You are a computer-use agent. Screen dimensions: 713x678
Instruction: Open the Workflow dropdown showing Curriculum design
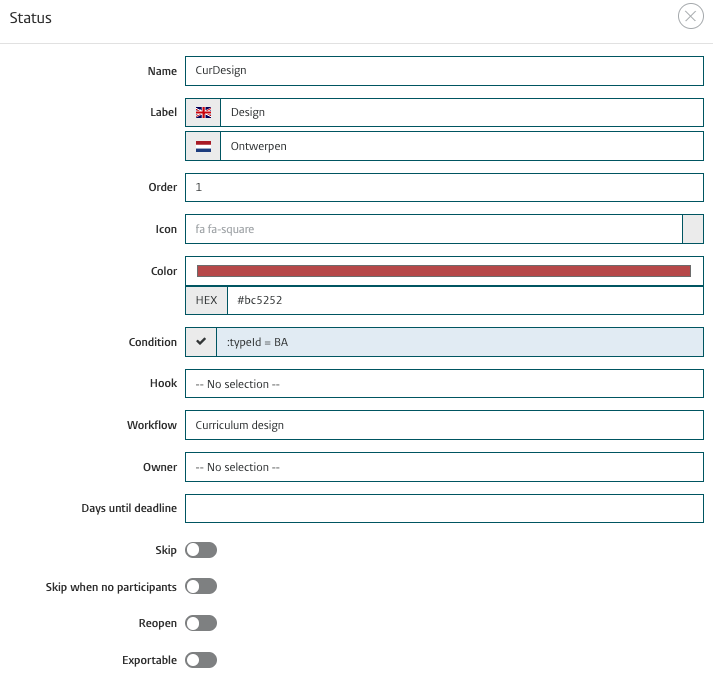[x=444, y=425]
